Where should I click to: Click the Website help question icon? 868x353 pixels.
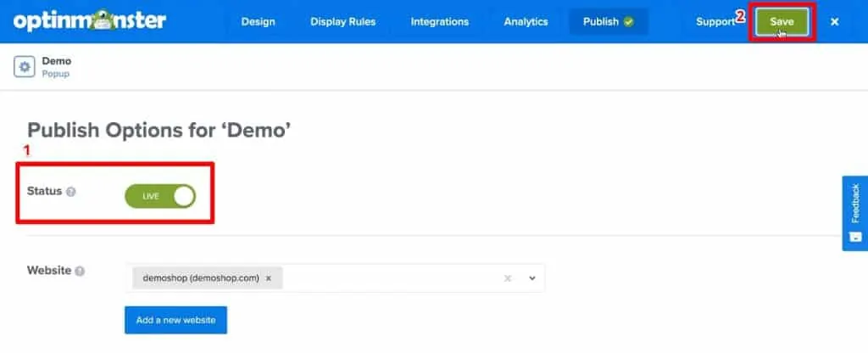(80, 272)
